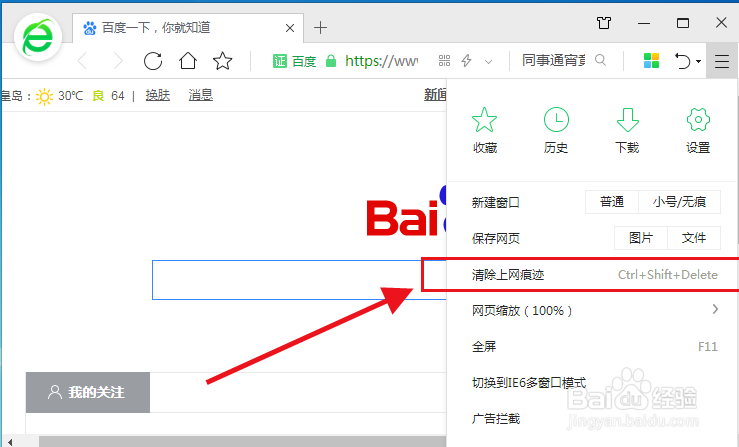Go back with the back arrow
739x447 pixels.
click(82, 61)
